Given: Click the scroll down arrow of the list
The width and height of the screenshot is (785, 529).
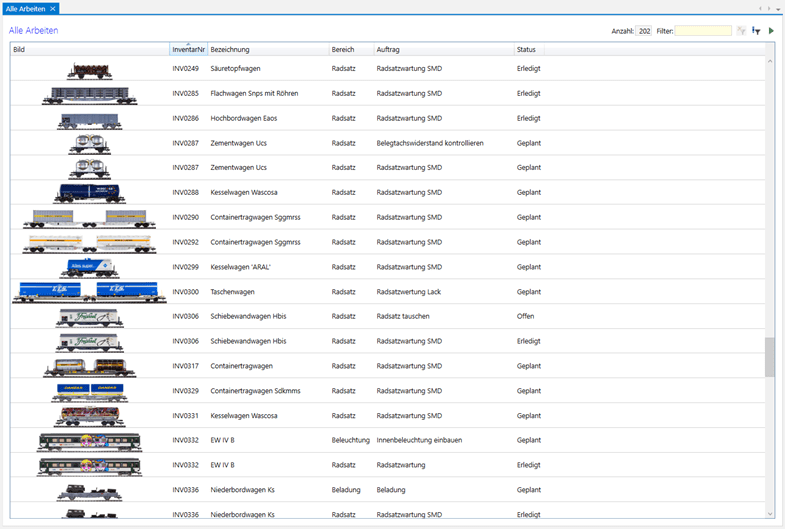Looking at the screenshot, I should 769,514.
